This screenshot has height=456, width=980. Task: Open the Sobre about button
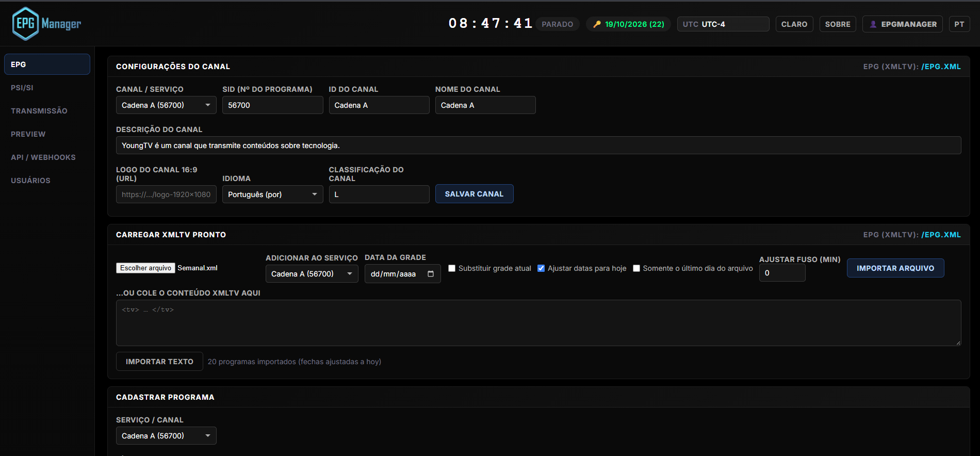click(x=838, y=24)
